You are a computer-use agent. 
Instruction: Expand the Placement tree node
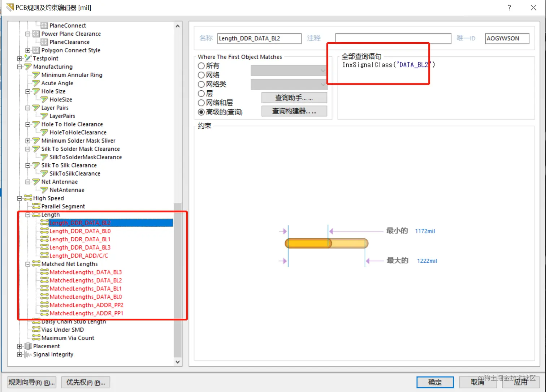[19, 346]
